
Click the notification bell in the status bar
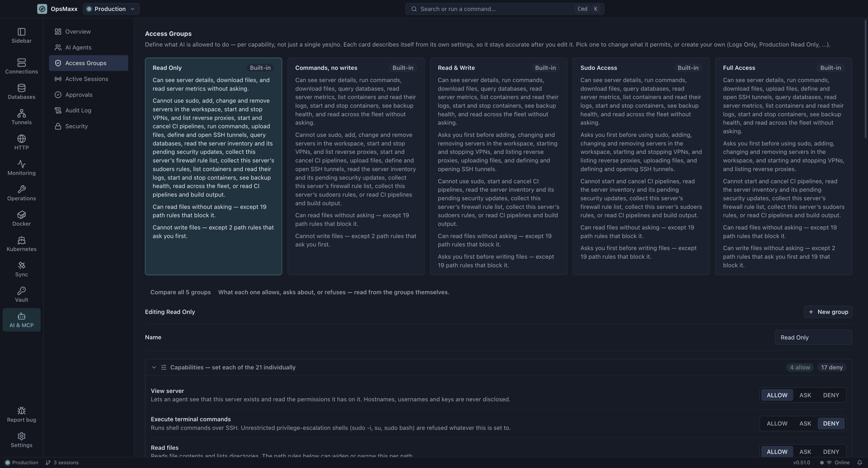859,463
